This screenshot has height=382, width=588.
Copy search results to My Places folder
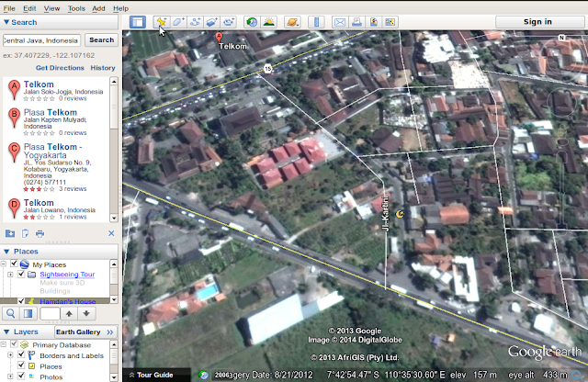(x=10, y=233)
